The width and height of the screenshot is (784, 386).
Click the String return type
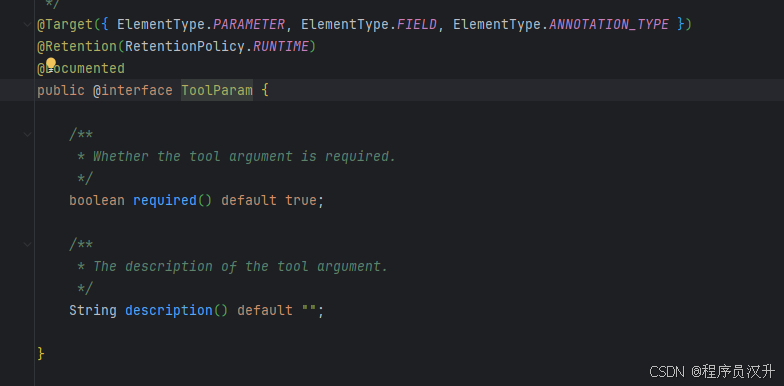93,310
